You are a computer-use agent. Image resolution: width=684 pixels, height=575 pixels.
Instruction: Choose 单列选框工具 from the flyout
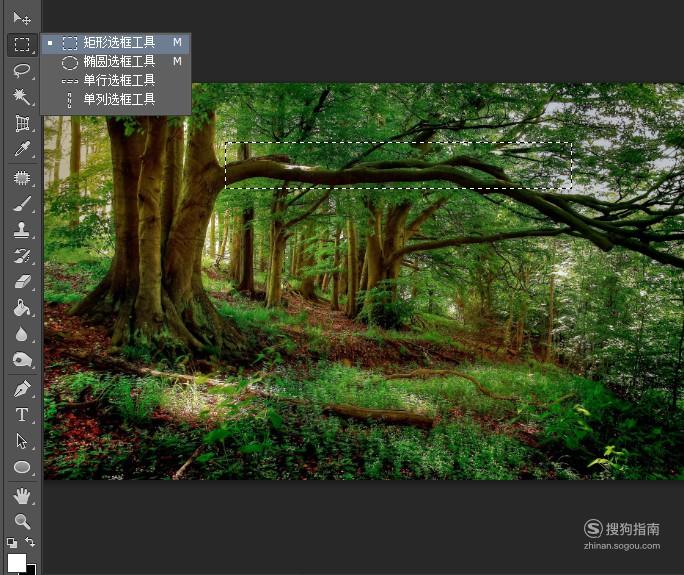pyautogui.click(x=116, y=100)
